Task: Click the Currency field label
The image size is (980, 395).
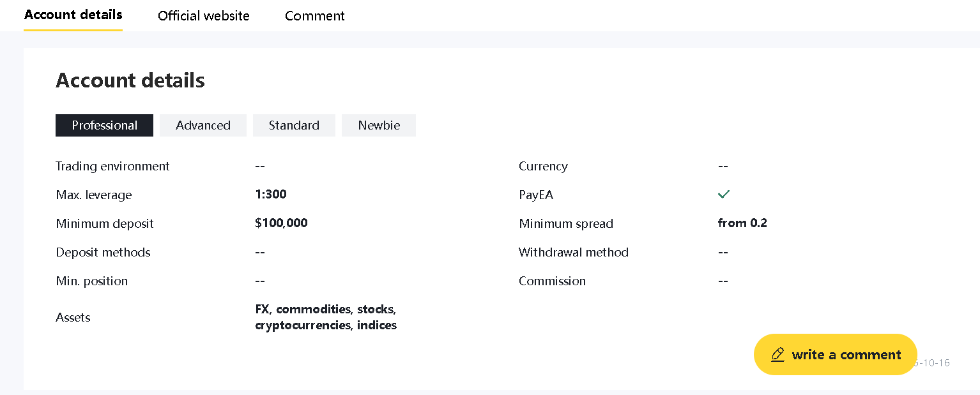Action: pyautogui.click(x=543, y=166)
